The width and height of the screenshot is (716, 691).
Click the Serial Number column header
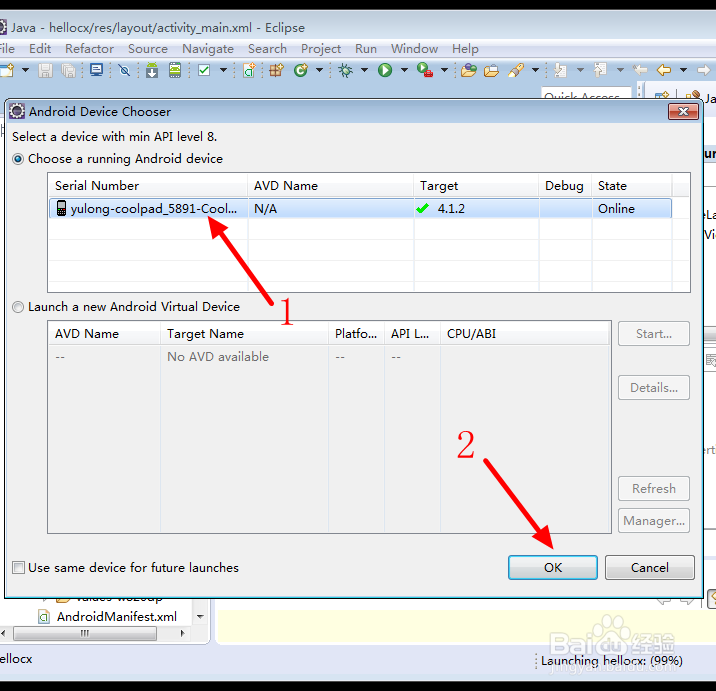(147, 185)
